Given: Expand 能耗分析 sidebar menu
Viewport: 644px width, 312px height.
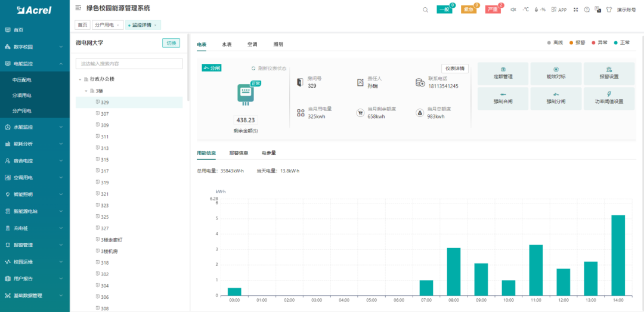Looking at the screenshot, I should [35, 144].
